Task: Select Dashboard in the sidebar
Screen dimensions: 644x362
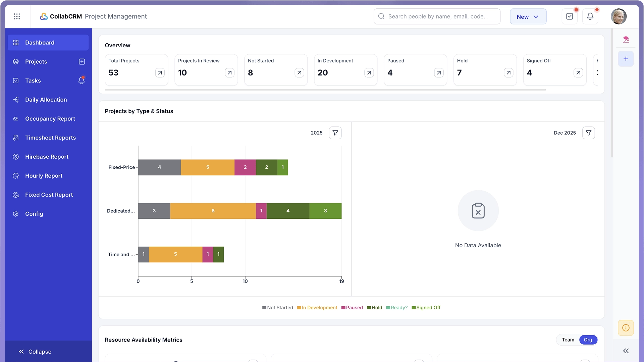Action: pos(40,42)
